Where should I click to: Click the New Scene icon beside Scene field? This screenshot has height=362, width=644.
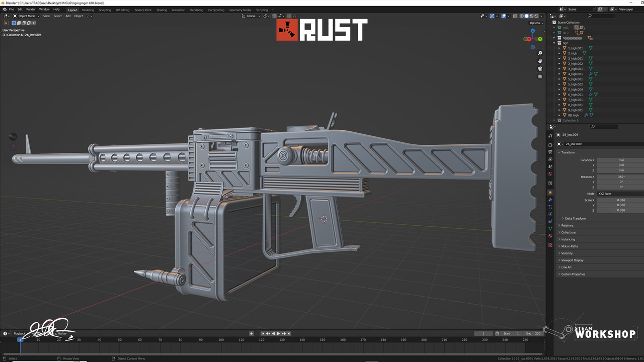600,9
